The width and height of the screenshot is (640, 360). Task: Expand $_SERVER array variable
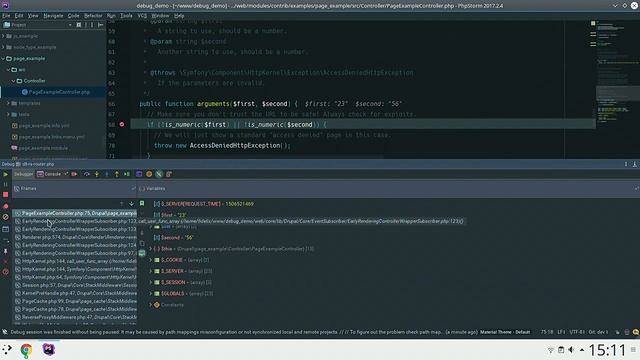pyautogui.click(x=151, y=271)
